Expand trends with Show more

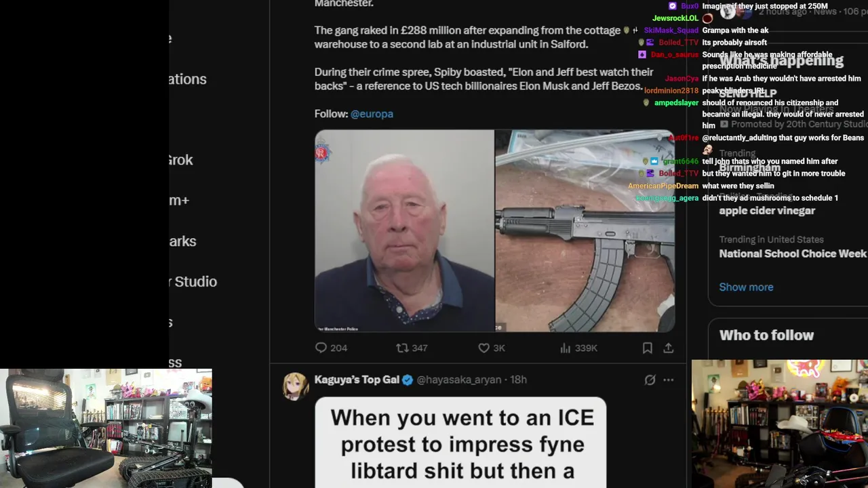[x=746, y=287]
